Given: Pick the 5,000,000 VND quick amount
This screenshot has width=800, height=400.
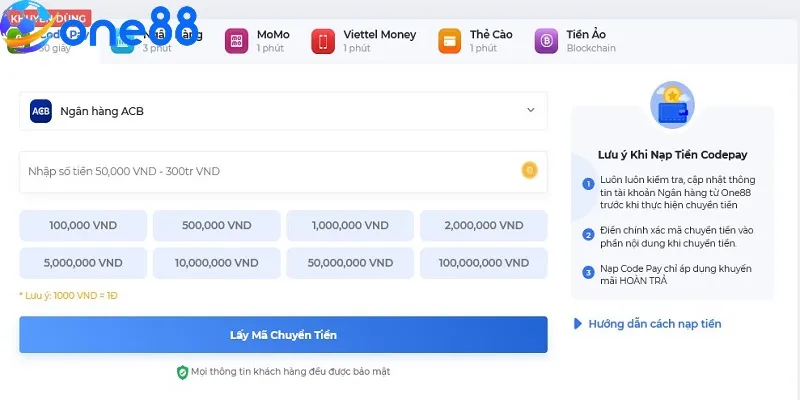Looking at the screenshot, I should 83,263.
